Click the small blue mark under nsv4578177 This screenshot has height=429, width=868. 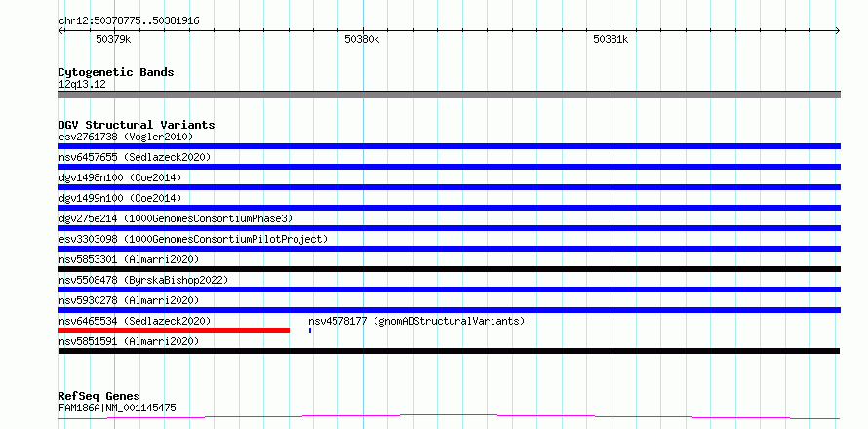(310, 331)
